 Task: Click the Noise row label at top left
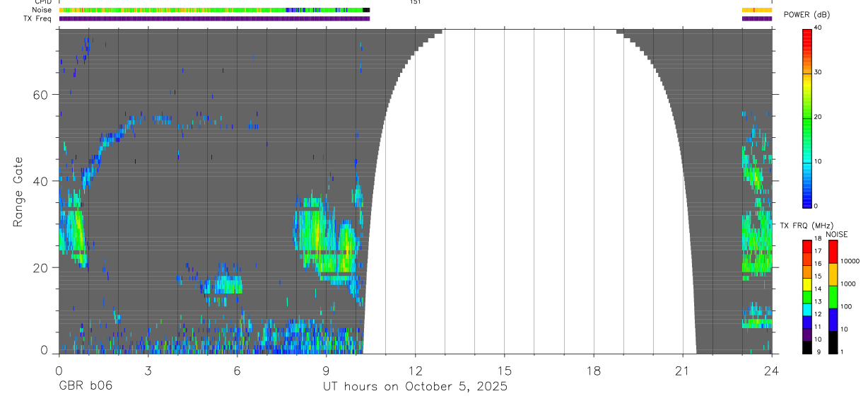point(42,10)
